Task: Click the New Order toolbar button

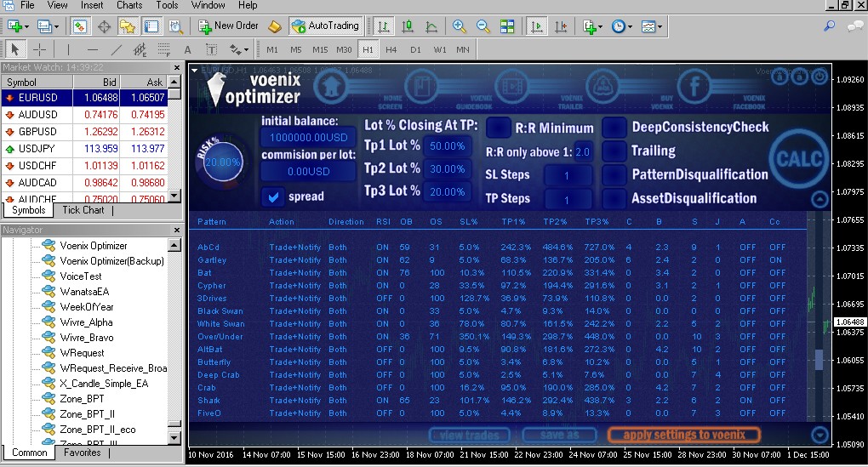Action: 228,26
